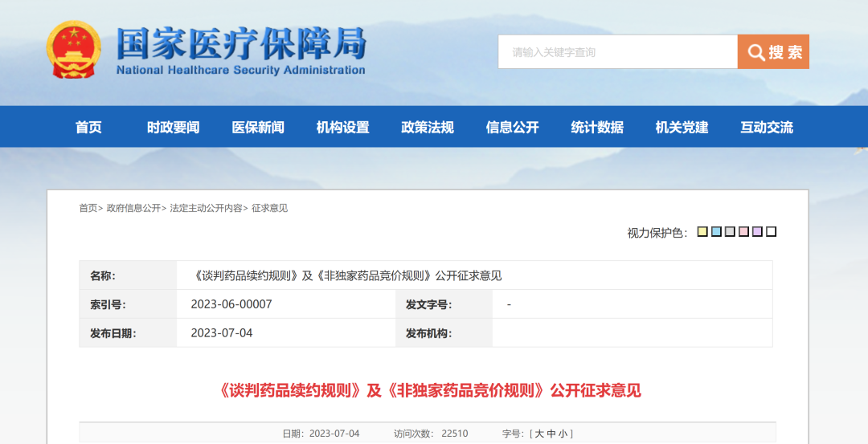Set font size to 大 (large)
Image resolution: width=868 pixels, height=444 pixels.
pos(539,434)
